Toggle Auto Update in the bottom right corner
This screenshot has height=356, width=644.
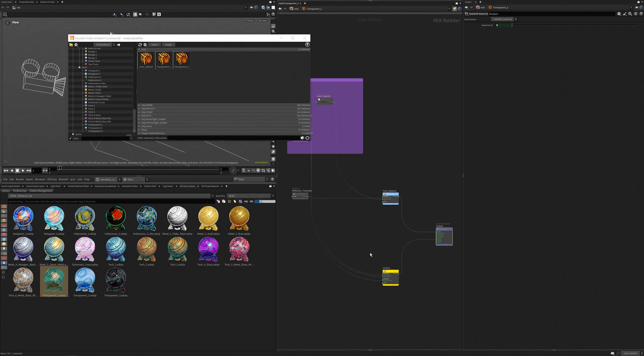[630, 353]
